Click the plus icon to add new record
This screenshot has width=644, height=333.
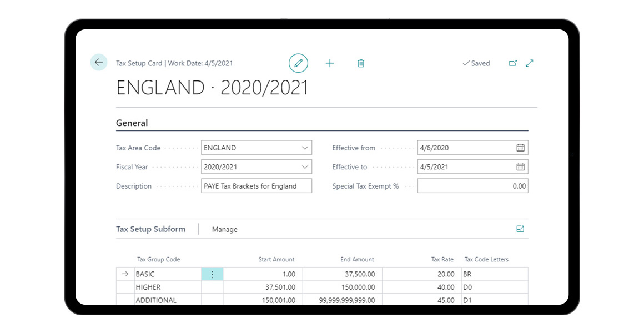(x=330, y=63)
